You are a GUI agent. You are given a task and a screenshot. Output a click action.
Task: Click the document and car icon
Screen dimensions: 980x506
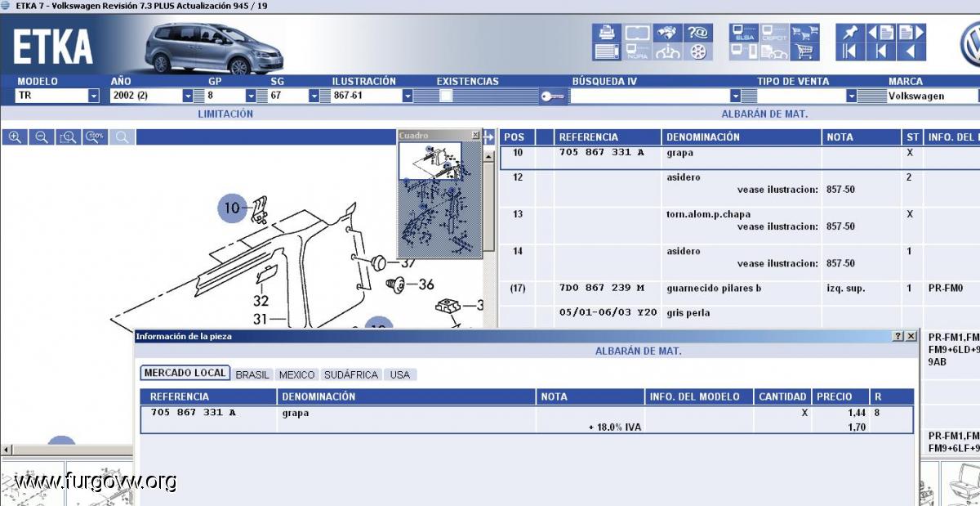tap(774, 51)
